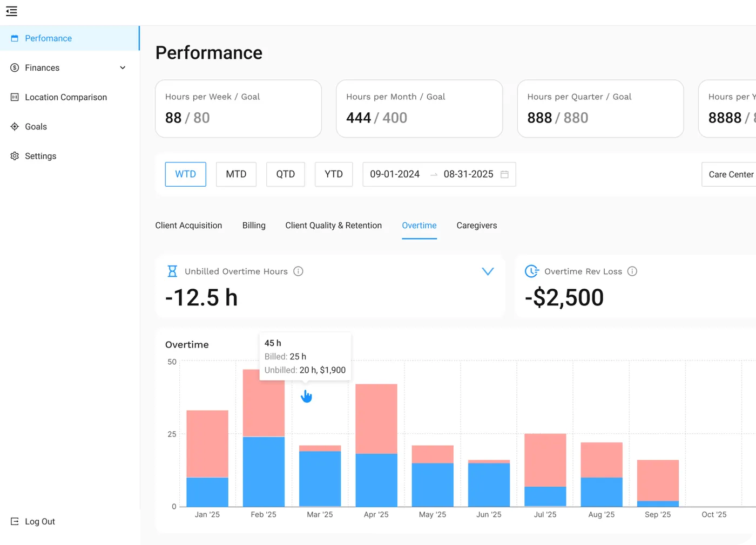Click the Unbilled Overtime Hours info icon
The height and width of the screenshot is (545, 756).
pyautogui.click(x=298, y=271)
